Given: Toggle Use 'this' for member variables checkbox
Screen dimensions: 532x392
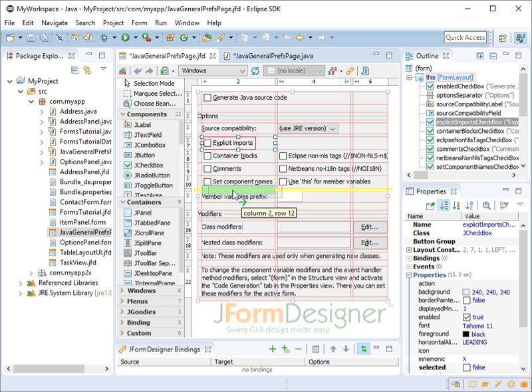Looking at the screenshot, I should (x=283, y=182).
